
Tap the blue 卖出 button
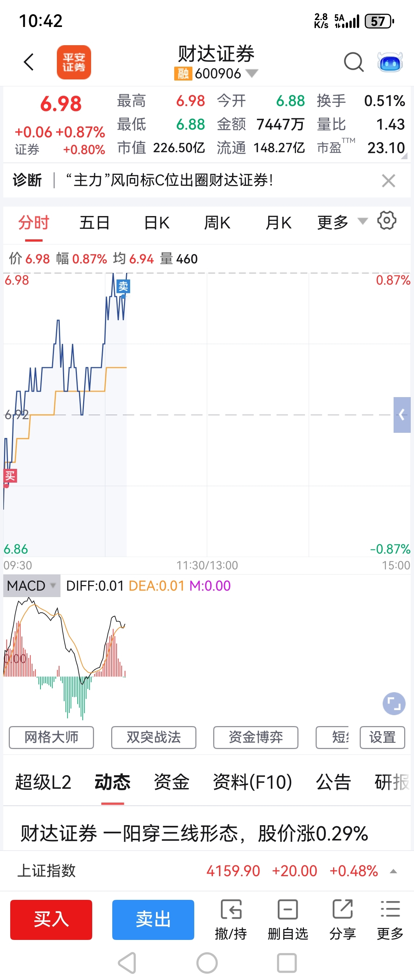(153, 920)
